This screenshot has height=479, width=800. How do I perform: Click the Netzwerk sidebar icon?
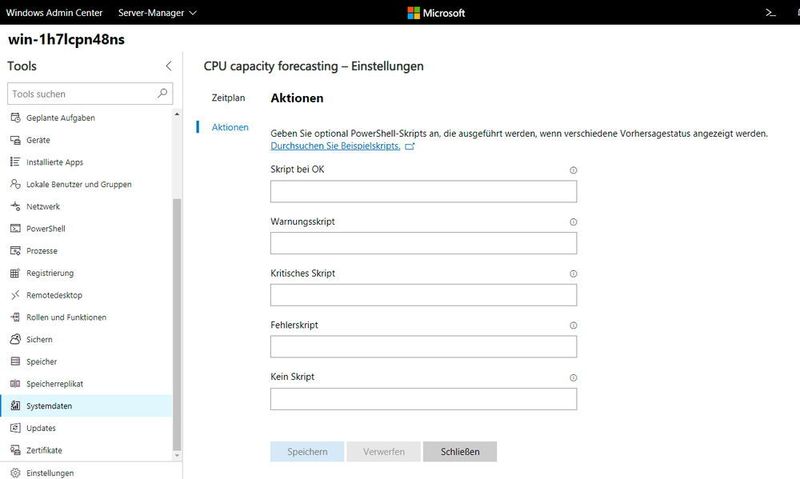coord(15,206)
